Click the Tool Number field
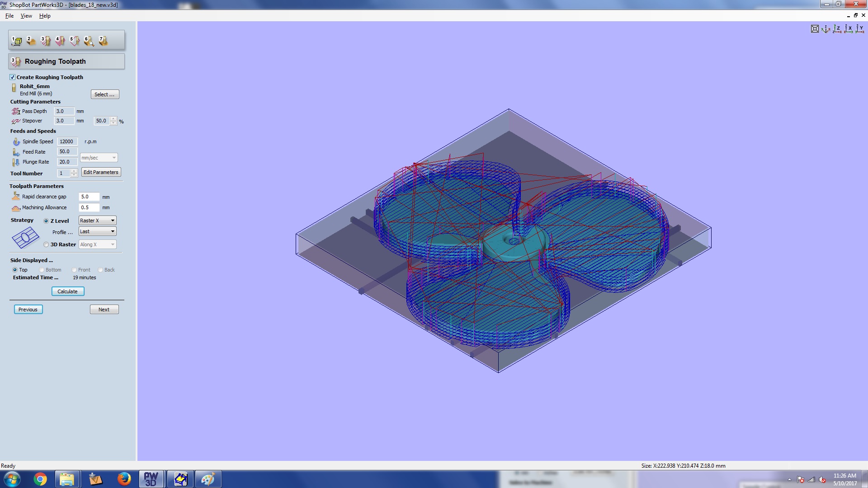The image size is (868, 488). (x=64, y=173)
